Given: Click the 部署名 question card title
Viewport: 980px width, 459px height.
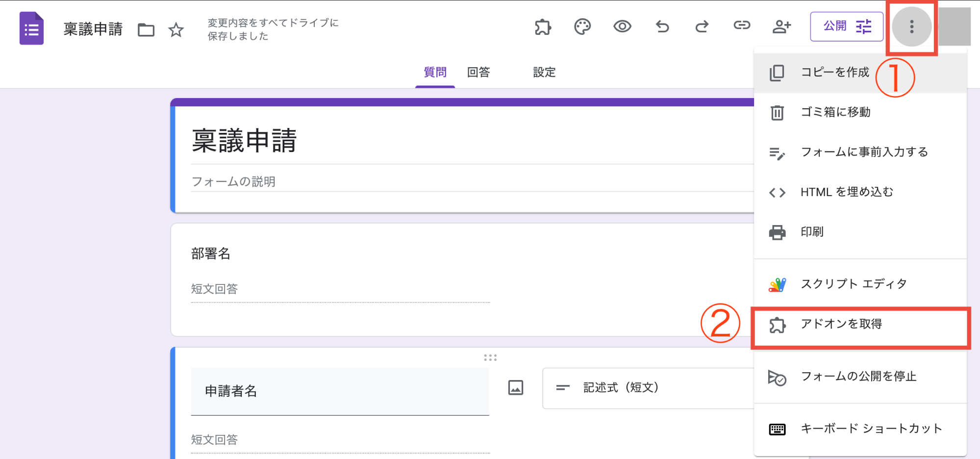Looking at the screenshot, I should pyautogui.click(x=211, y=254).
